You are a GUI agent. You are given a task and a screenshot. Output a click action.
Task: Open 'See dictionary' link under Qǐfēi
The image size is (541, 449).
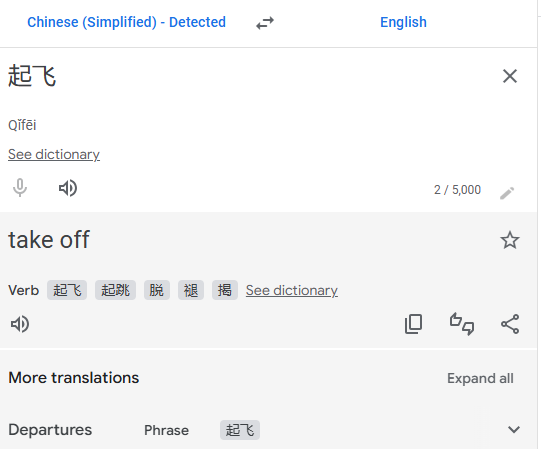54,154
